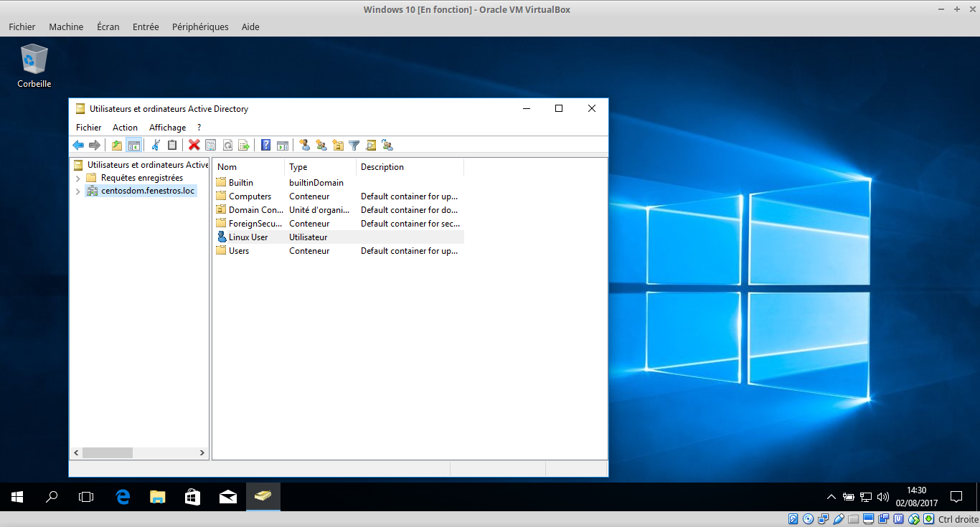Click the VirtualBox optical disk status icon
980x527 pixels.
(809, 519)
